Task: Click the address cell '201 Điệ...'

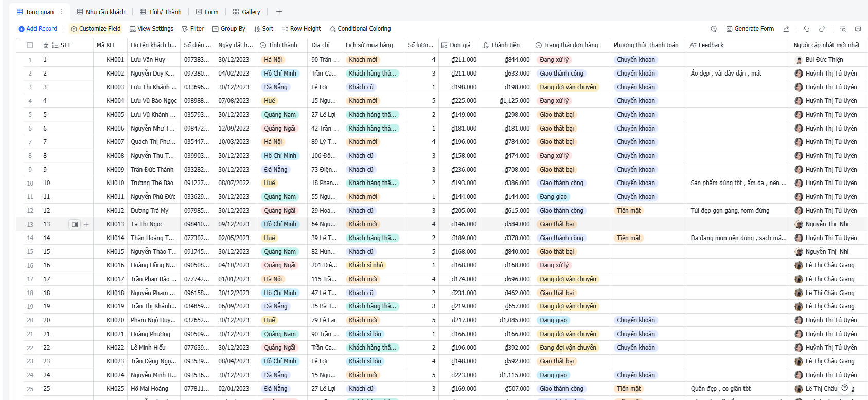Action: point(325,265)
